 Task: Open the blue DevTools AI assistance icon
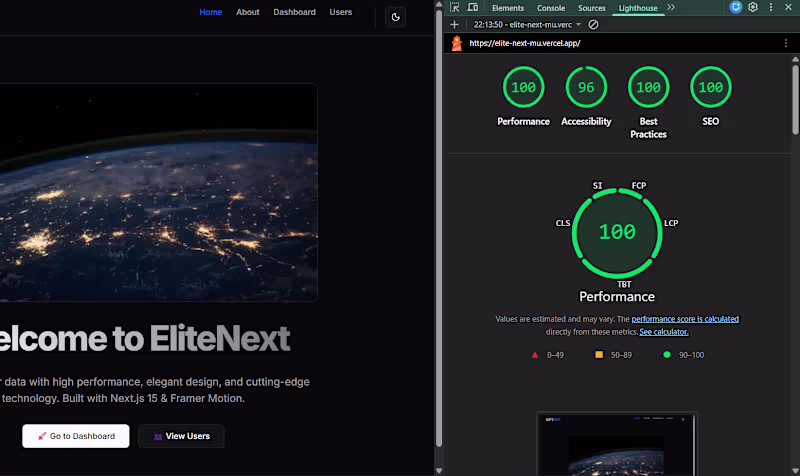tap(735, 7)
